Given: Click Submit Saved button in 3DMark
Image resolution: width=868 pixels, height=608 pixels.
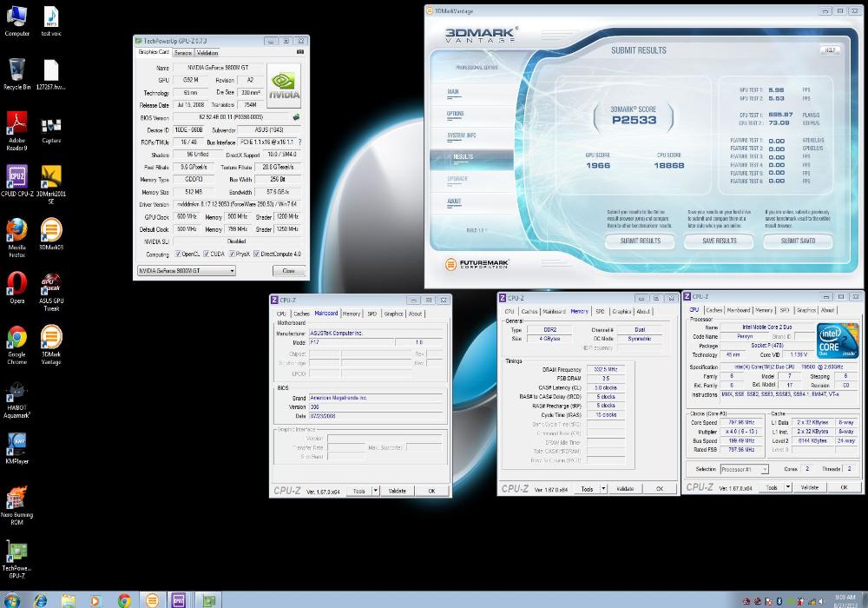Looking at the screenshot, I should pyautogui.click(x=798, y=241).
